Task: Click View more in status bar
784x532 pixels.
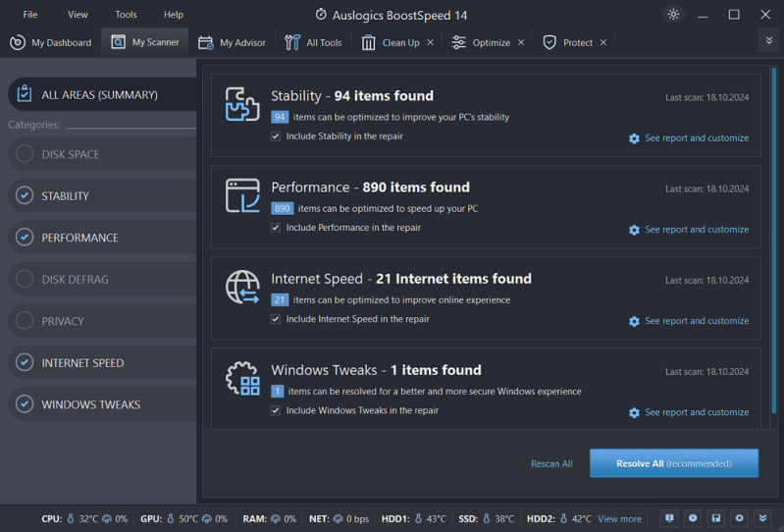Action: pos(619,519)
